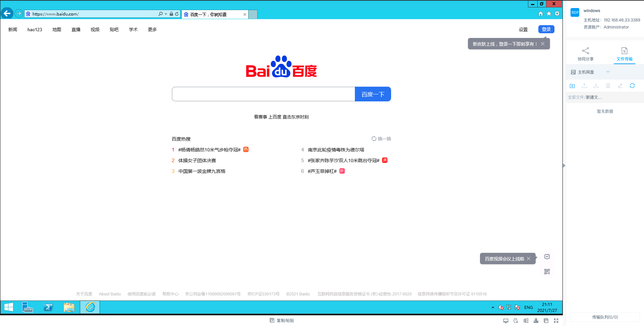Click the new folder icon in file panel
The width and height of the screenshot is (644, 326).
pyautogui.click(x=572, y=86)
